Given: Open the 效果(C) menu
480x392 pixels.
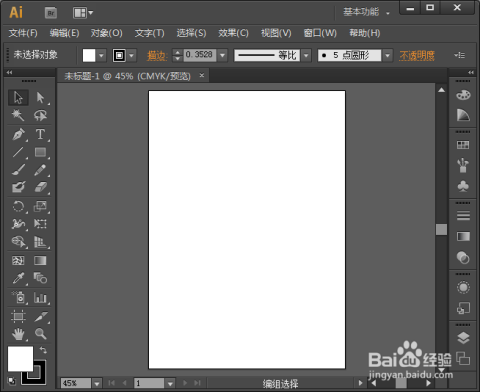Looking at the screenshot, I should click(x=233, y=33).
